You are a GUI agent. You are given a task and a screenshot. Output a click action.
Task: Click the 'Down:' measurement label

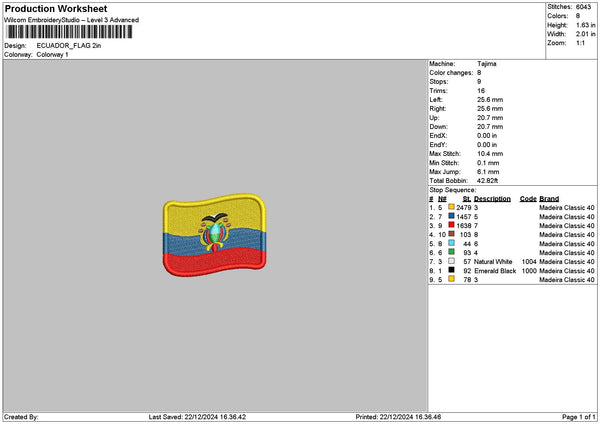(438, 127)
